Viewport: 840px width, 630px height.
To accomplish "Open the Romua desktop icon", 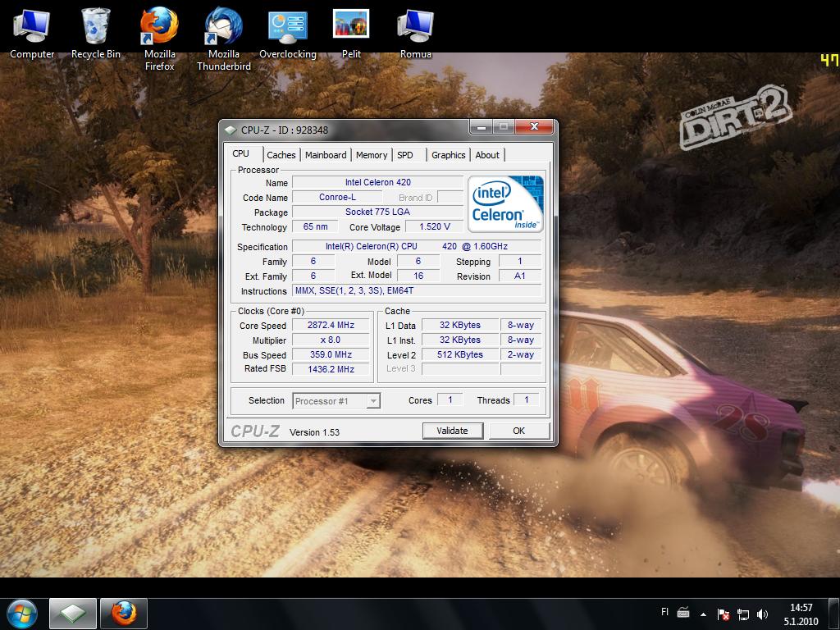I will click(415, 33).
